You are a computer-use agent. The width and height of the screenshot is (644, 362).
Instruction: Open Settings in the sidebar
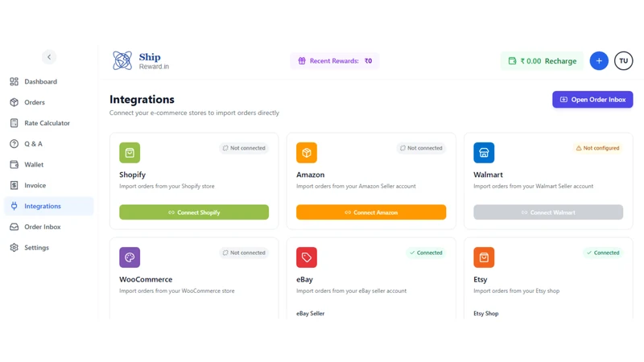point(49,248)
